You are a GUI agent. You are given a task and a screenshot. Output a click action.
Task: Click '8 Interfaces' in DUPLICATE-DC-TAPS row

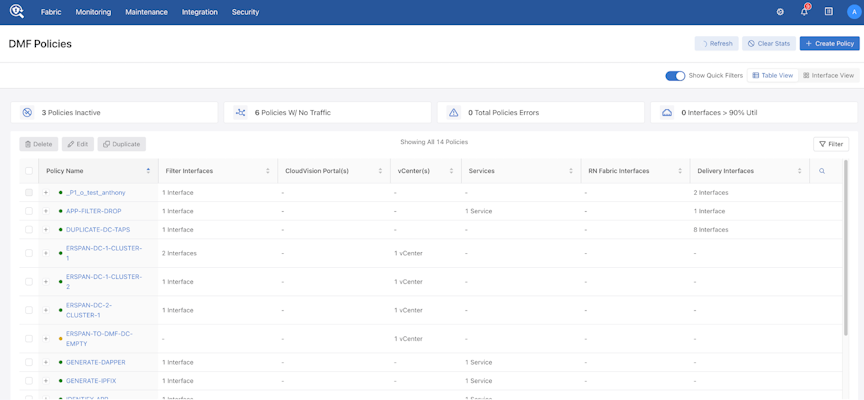[x=711, y=229]
